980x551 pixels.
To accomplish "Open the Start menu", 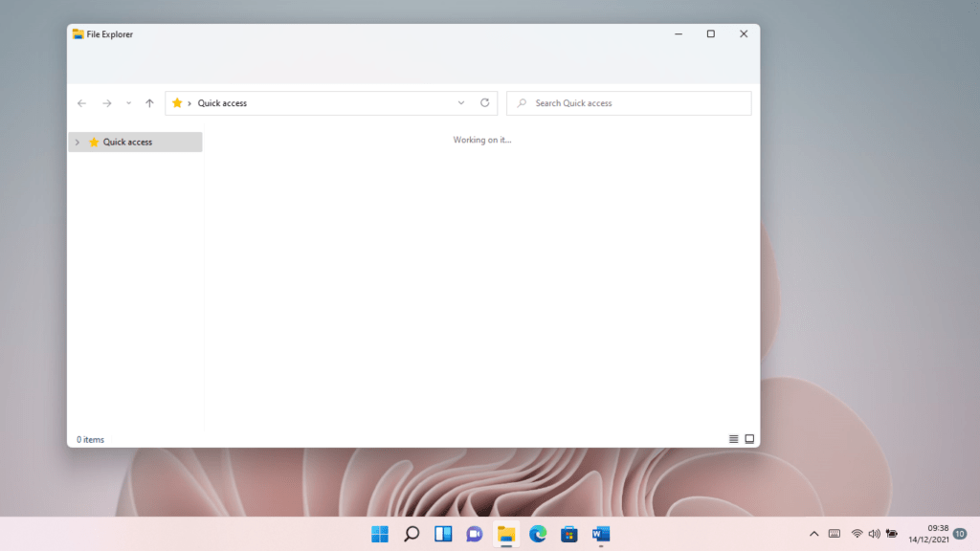I will [x=379, y=534].
